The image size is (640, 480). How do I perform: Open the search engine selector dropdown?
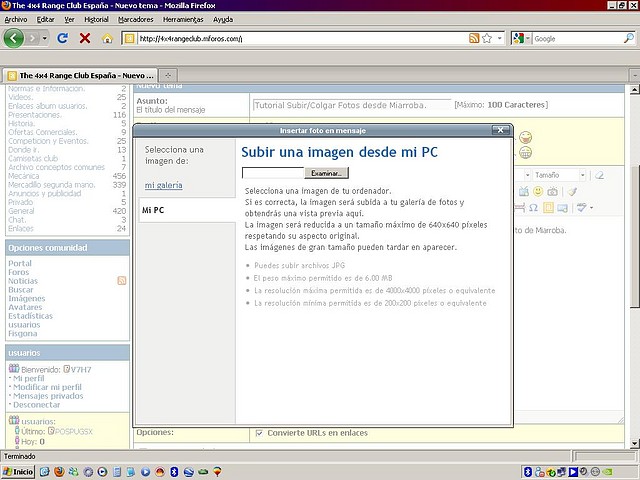pos(527,38)
